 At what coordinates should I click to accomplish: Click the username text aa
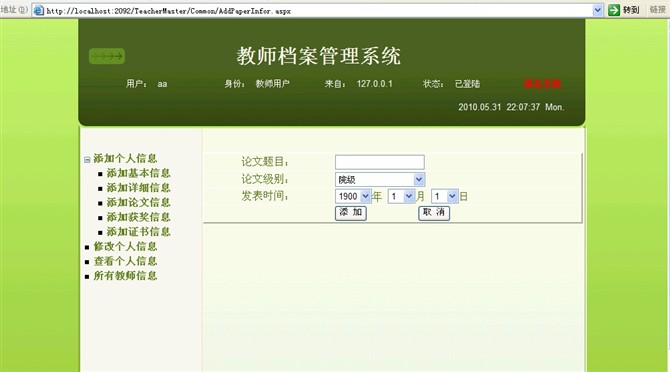tap(162, 84)
